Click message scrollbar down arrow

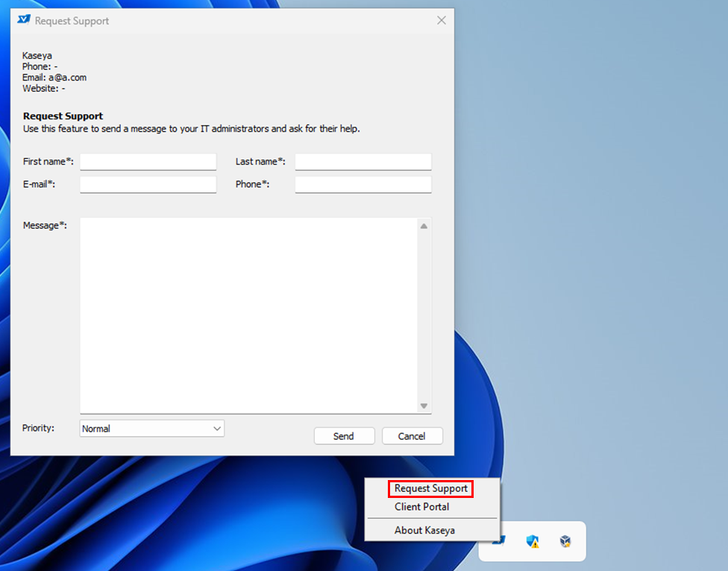[x=424, y=406]
